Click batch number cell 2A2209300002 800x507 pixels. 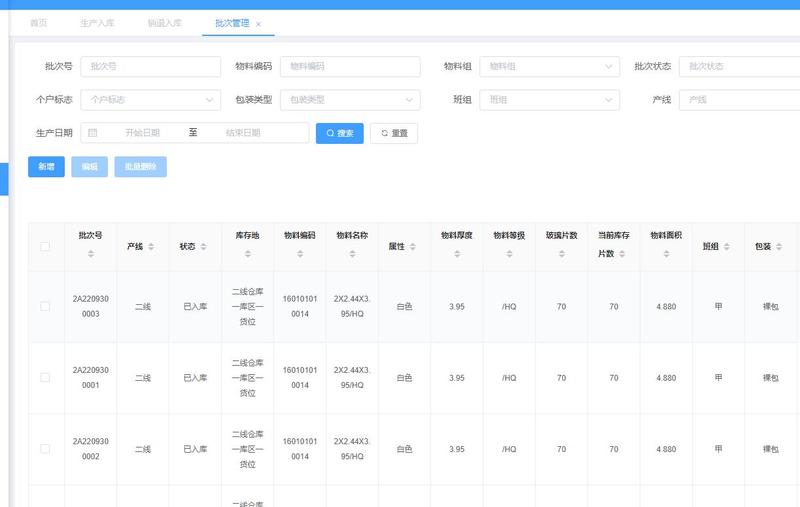tap(91, 449)
